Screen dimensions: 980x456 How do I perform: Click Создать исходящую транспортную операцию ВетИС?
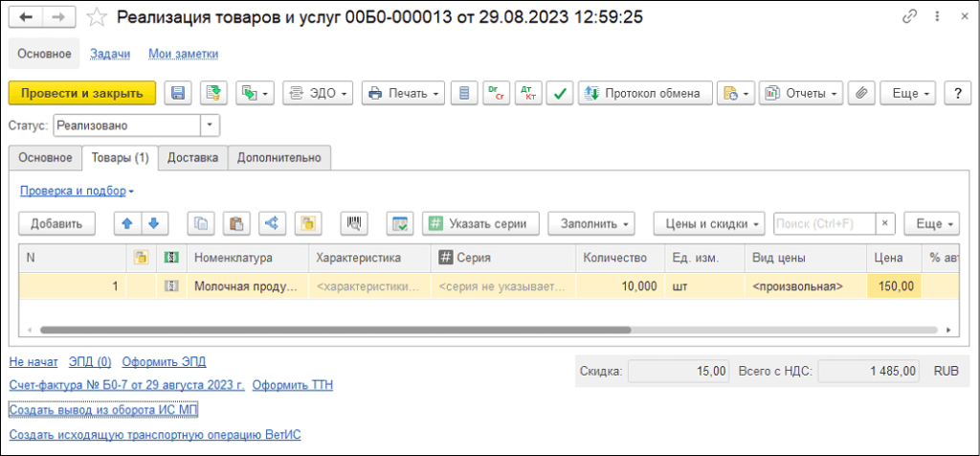point(155,434)
